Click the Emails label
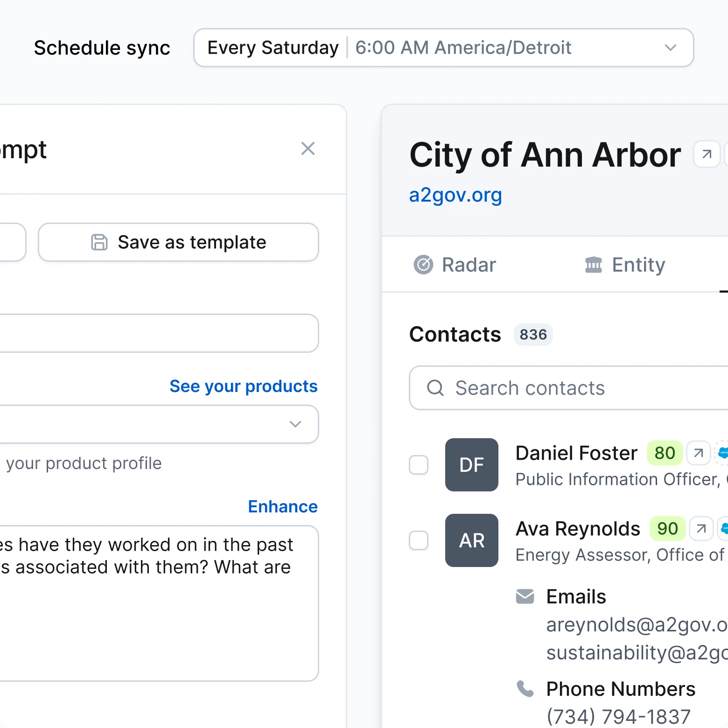The image size is (728, 728). point(576,596)
